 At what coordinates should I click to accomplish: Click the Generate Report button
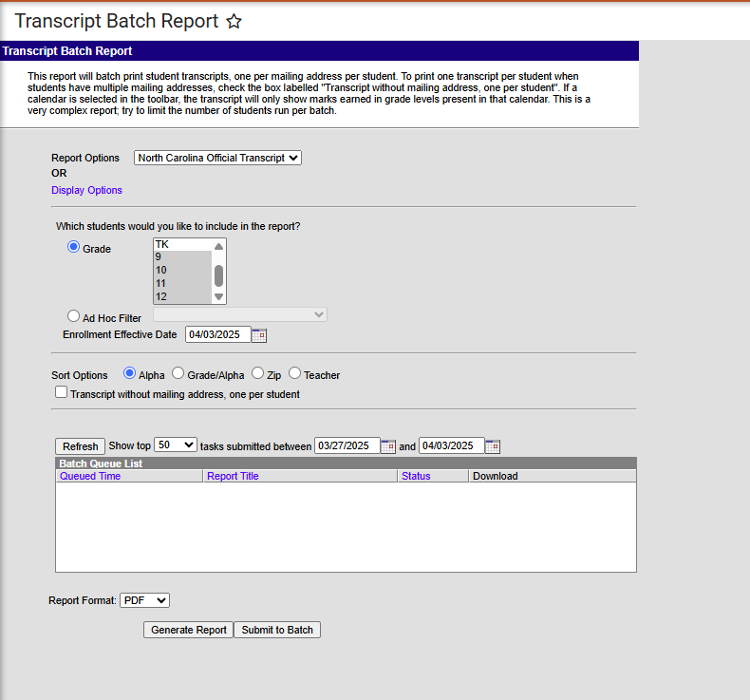coord(189,630)
